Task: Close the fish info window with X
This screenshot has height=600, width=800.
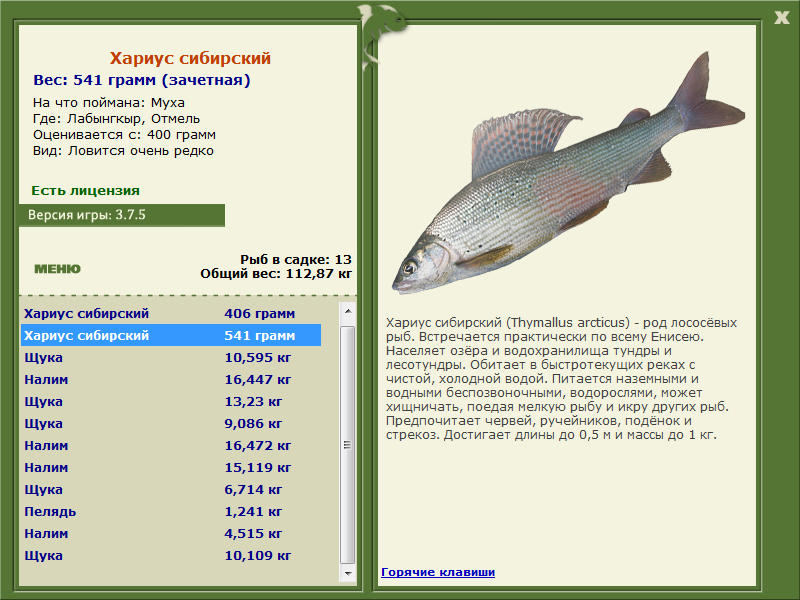Action: click(781, 18)
